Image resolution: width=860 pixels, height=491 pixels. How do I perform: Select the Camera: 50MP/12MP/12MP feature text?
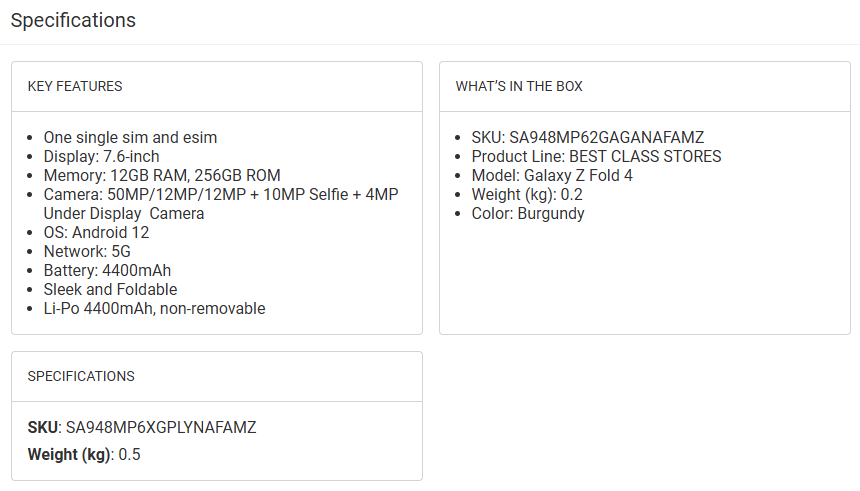click(220, 194)
